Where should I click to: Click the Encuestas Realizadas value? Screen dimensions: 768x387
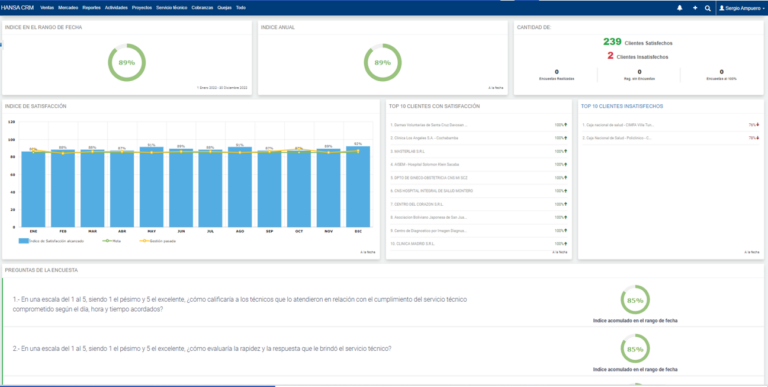click(x=556, y=72)
